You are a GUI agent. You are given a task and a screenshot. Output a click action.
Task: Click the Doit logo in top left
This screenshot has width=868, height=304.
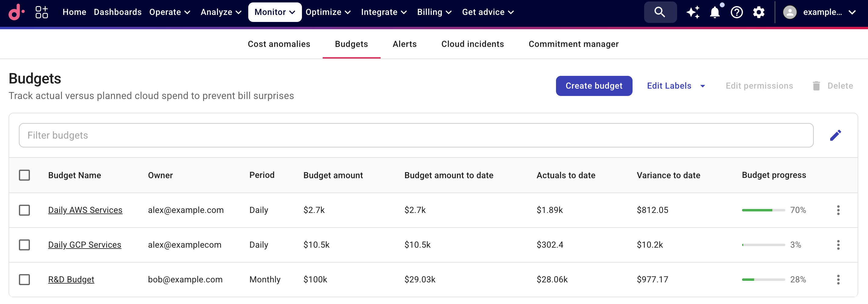point(16,12)
